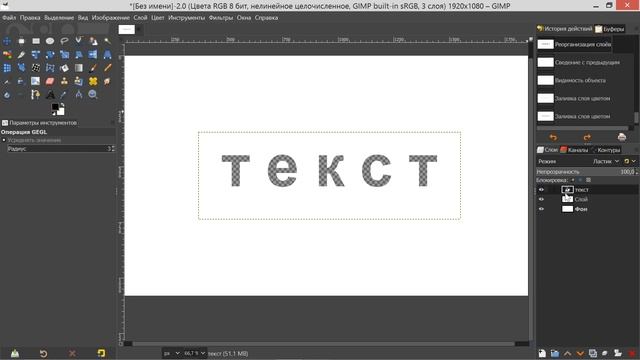
Task: Select the Gradient tool
Action: 78,68
